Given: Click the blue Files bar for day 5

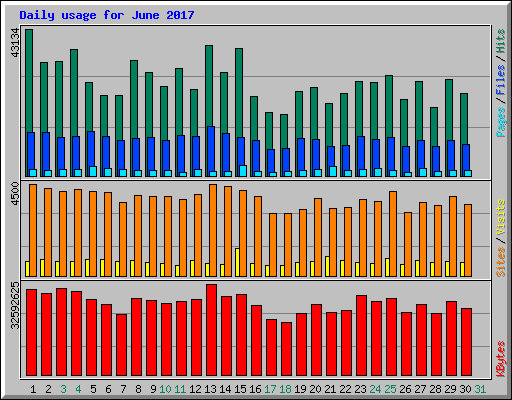Looking at the screenshot, I should pos(91,149).
